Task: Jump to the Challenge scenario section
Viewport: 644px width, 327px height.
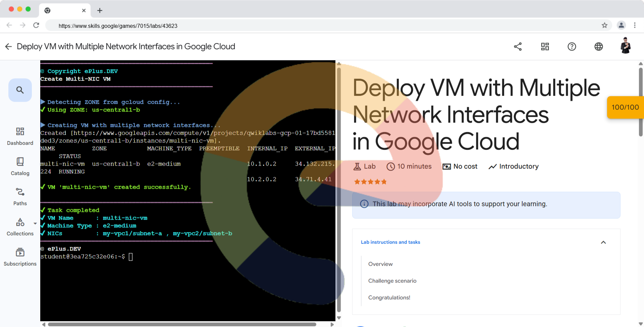Action: coord(392,281)
